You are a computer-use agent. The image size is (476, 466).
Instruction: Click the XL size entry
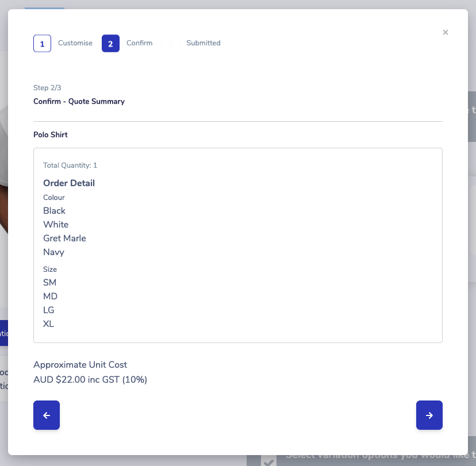point(49,324)
